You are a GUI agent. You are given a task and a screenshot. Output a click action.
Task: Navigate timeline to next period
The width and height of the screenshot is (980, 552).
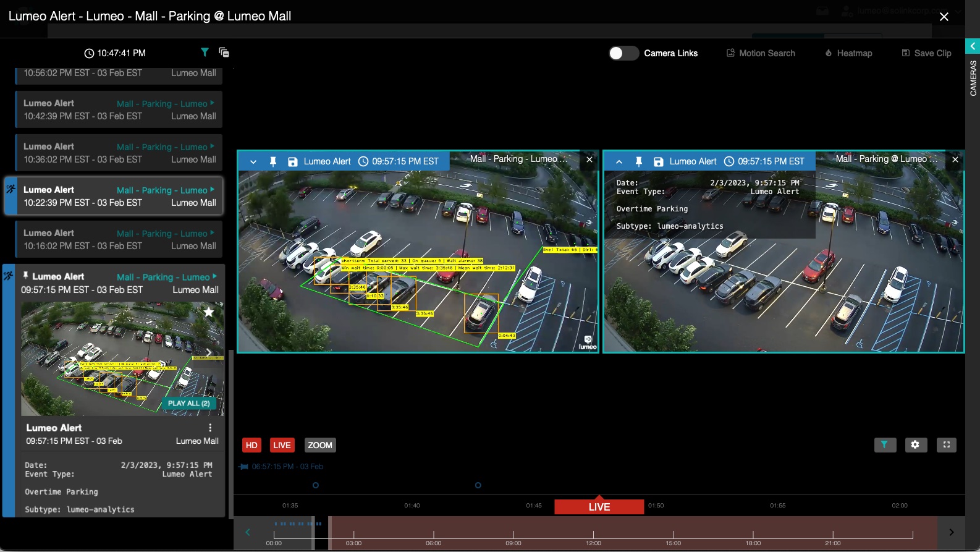[x=952, y=532]
